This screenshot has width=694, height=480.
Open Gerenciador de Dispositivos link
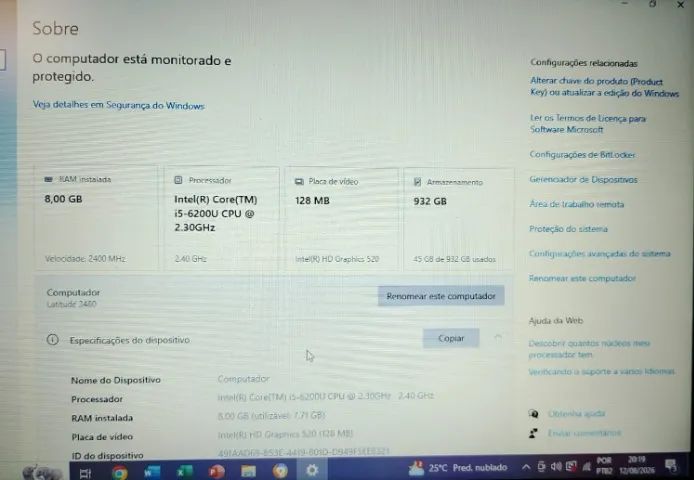[x=583, y=179]
